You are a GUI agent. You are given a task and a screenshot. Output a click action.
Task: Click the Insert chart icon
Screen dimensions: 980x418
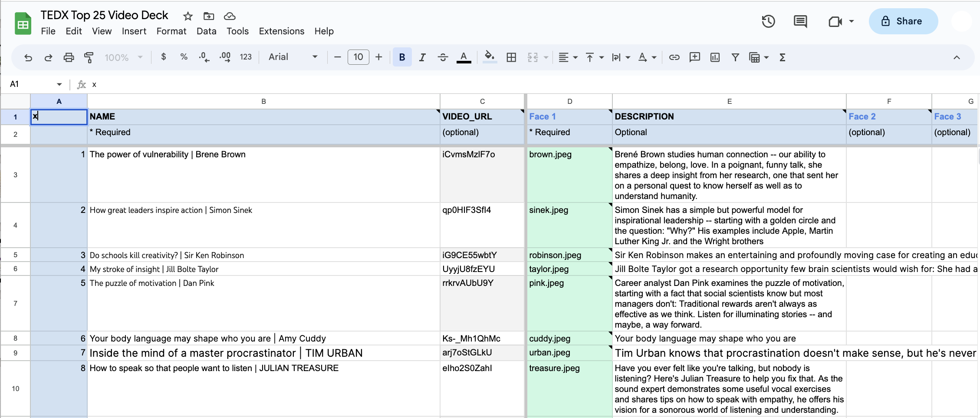[x=715, y=57]
